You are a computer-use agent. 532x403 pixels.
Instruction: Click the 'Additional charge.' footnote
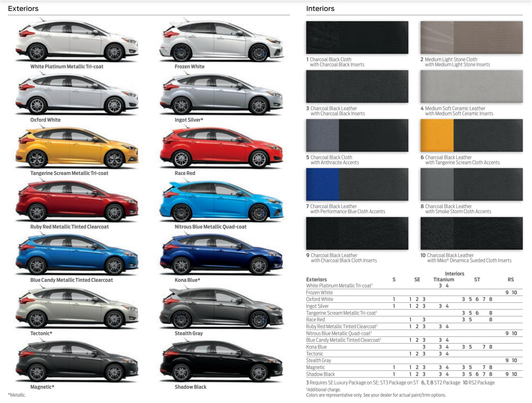[x=323, y=390]
